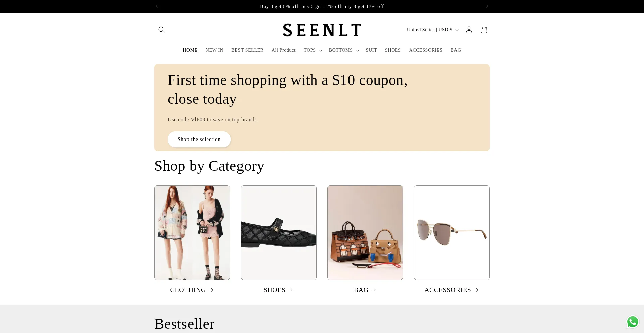Image resolution: width=644 pixels, height=333 pixels.
Task: Open the shopping cart icon
Action: pos(483,30)
